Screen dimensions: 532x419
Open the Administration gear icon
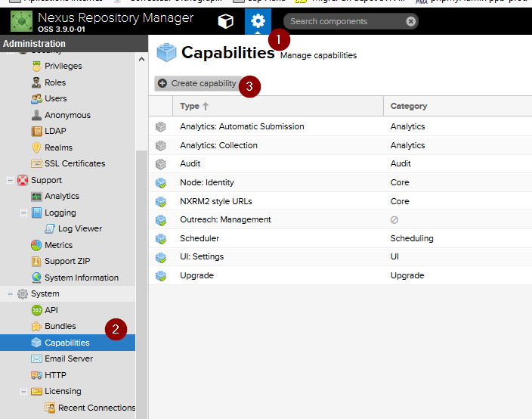pos(258,21)
